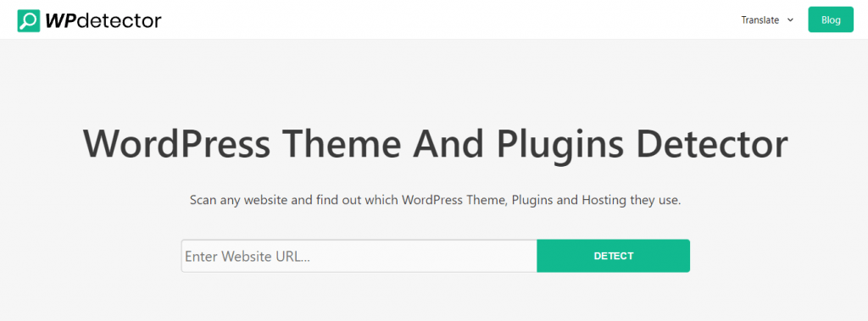Click the empty right end of URL field
868x321 pixels.
coord(498,256)
